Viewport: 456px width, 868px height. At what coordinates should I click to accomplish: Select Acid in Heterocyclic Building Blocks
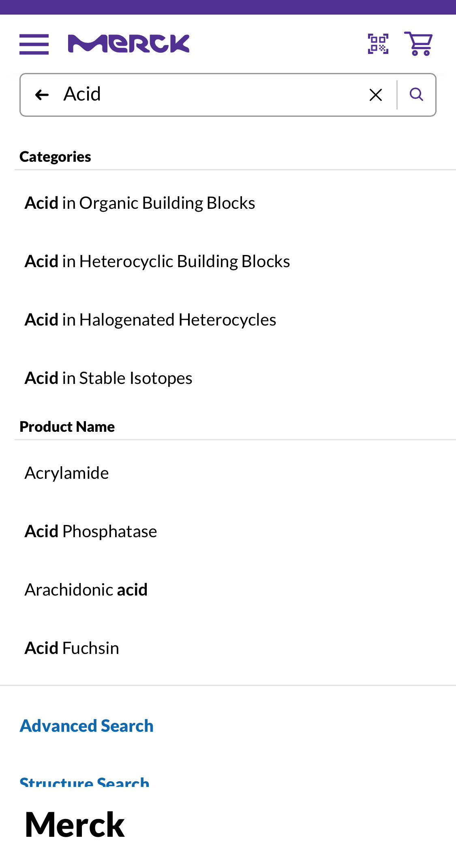pyautogui.click(x=157, y=261)
